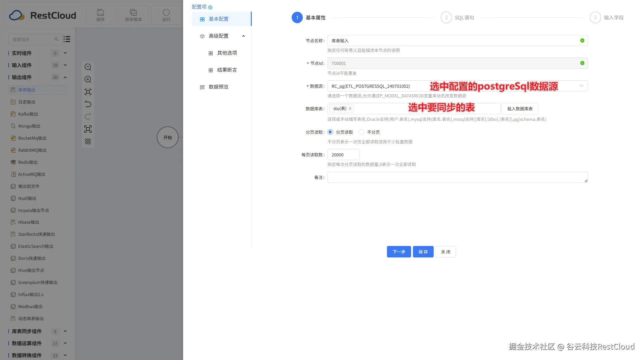Viewport: 644px width, 360px height.
Task: Collapse the 高级配置 section
Action: pos(244,36)
